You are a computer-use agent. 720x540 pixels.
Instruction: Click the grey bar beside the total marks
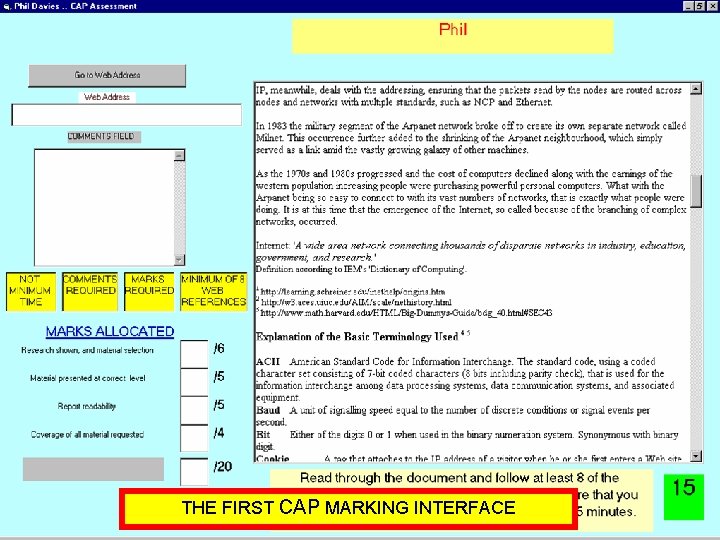(93, 469)
